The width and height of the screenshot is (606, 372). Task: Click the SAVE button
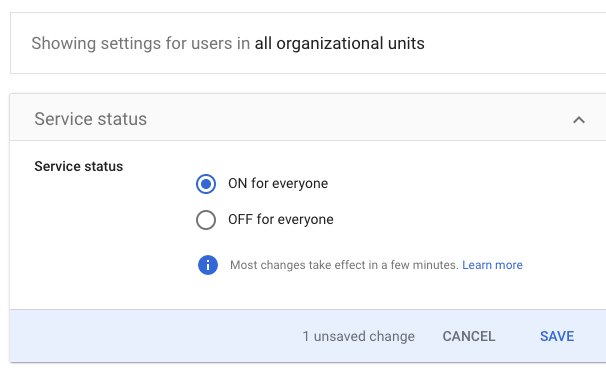[557, 336]
